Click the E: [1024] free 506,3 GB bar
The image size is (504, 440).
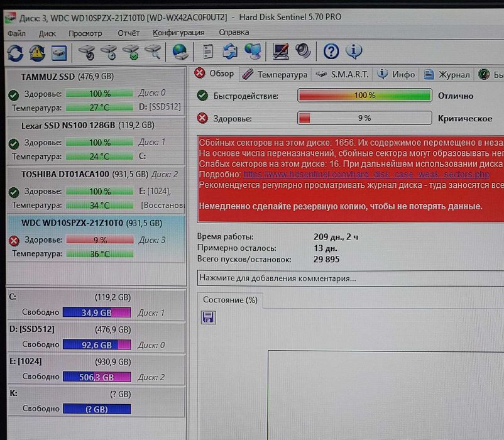pos(97,377)
